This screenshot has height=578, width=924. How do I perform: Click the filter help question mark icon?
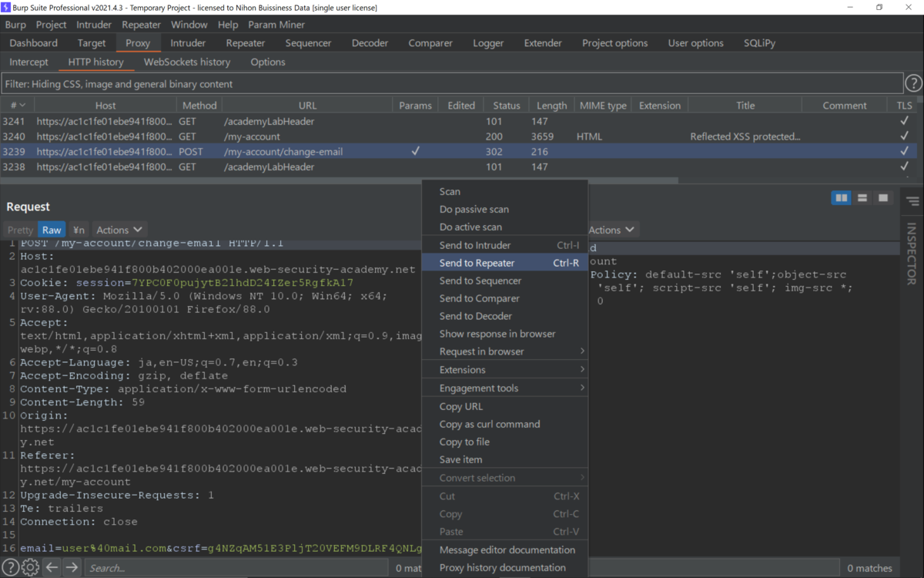[913, 83]
